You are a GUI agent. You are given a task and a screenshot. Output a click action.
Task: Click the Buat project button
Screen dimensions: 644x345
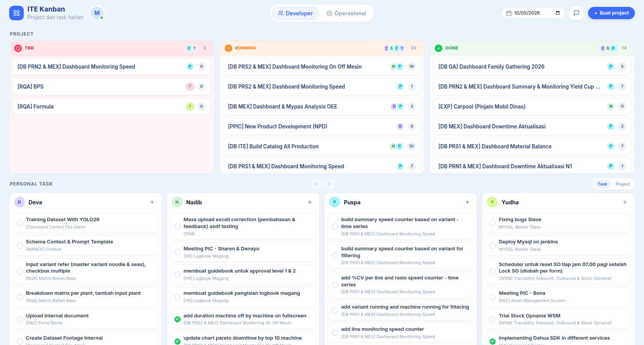coord(611,13)
